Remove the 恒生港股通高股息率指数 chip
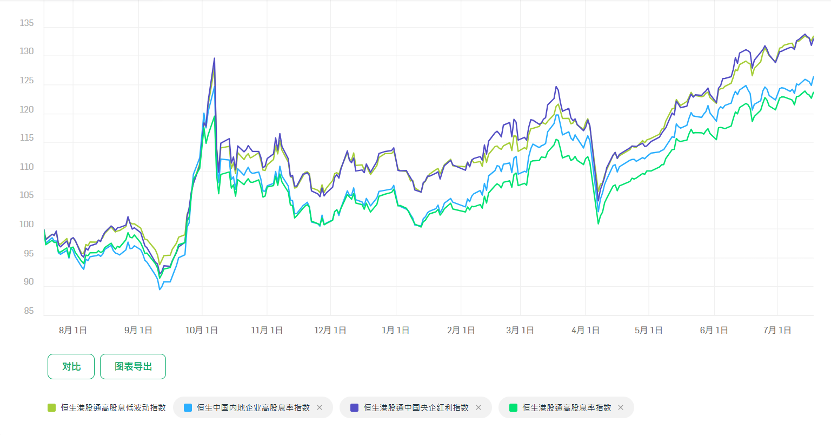The width and height of the screenshot is (832, 436). click(x=621, y=408)
